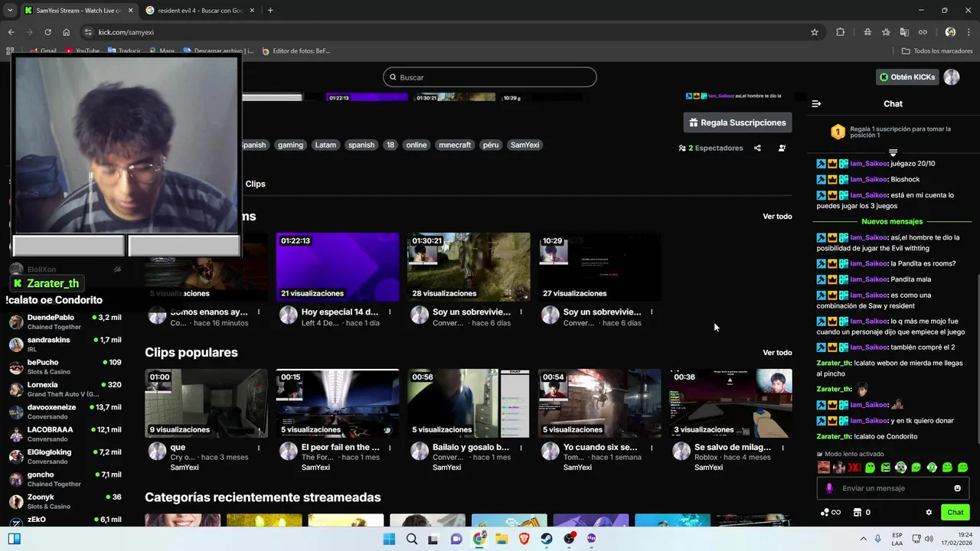The image size is (980, 551).
Task: Click the Enviar un mensaje input
Action: (x=893, y=488)
